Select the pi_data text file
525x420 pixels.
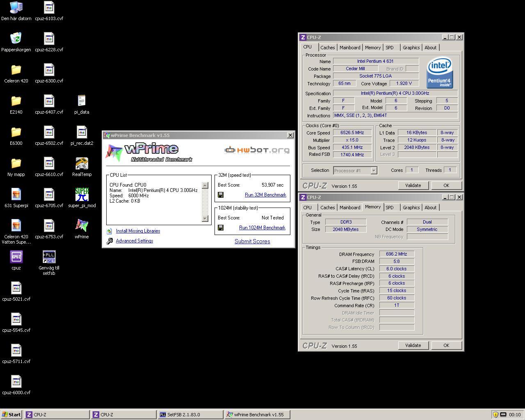tap(82, 105)
